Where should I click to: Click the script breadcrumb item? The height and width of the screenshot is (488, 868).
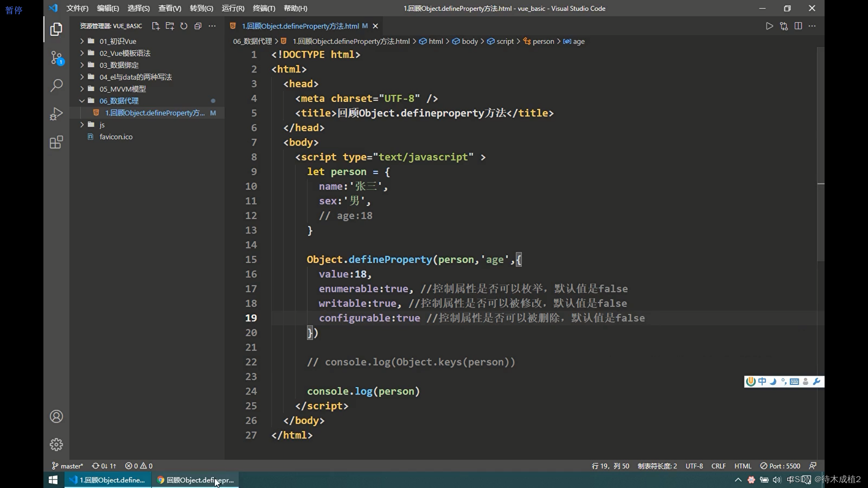[x=500, y=42]
